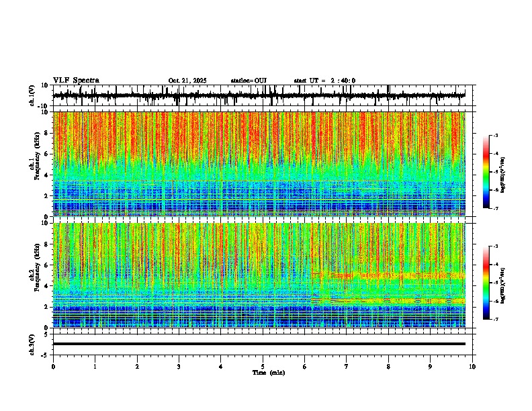Screen dimensions: 532x411
Task: Click the "VLF Spectra" plot title
Action: point(76,81)
